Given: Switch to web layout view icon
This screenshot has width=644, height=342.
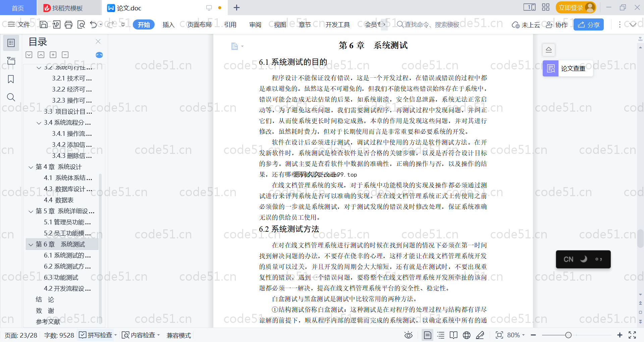Looking at the screenshot, I should point(467,335).
